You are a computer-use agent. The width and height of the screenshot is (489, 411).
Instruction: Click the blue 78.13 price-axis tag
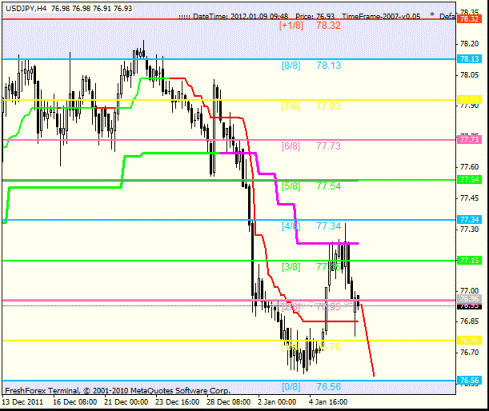point(469,59)
